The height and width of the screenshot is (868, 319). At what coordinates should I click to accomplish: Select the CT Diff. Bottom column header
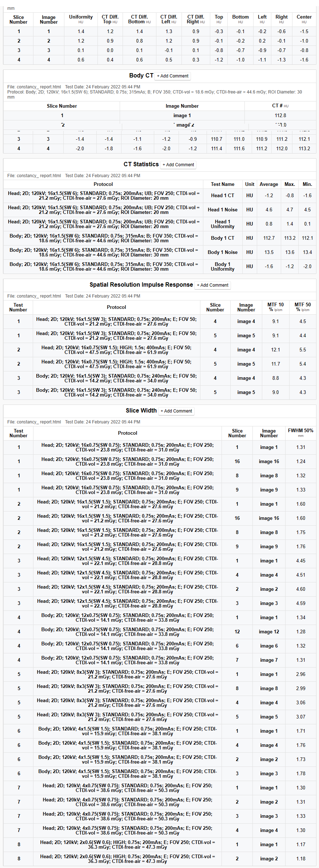coord(139,19)
